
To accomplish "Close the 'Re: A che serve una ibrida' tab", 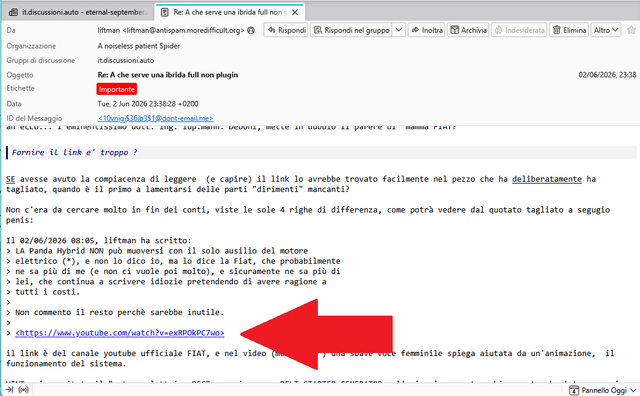I will coord(295,12).
